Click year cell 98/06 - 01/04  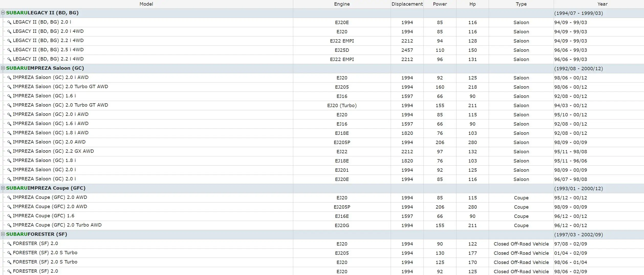(x=571, y=262)
